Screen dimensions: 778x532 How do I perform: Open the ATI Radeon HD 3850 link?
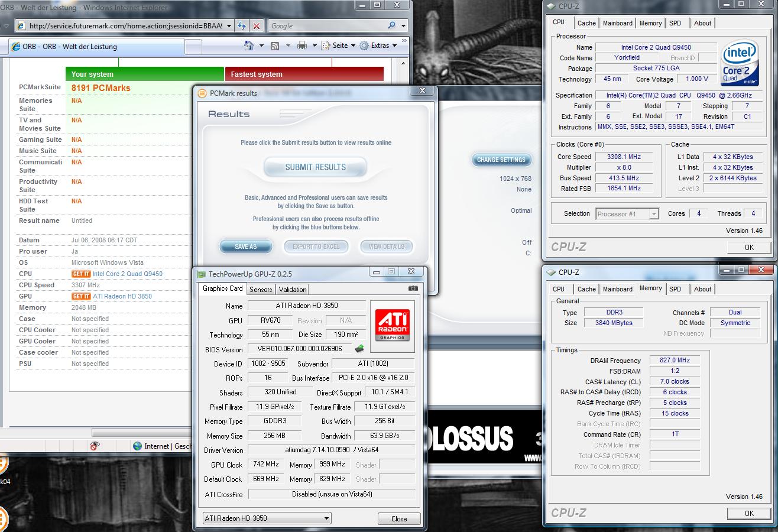point(122,296)
